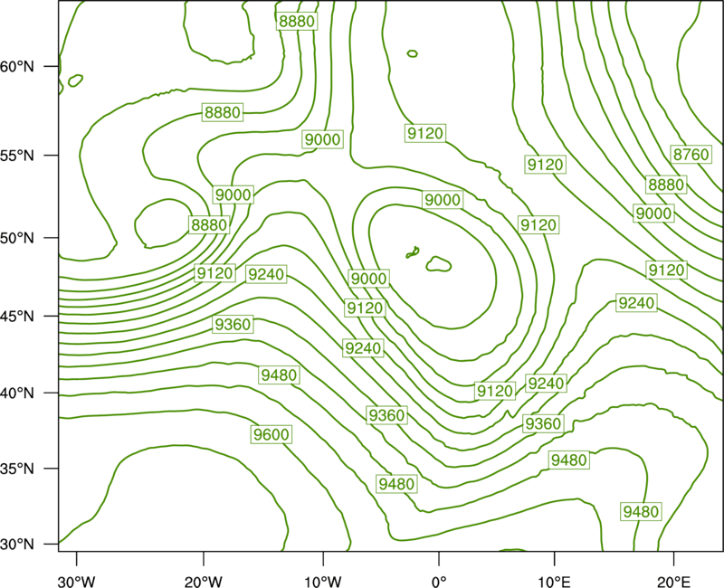The height and width of the screenshot is (588, 724).
Task: Click the 60°N latitude axis label
Action: pyautogui.click(x=17, y=67)
